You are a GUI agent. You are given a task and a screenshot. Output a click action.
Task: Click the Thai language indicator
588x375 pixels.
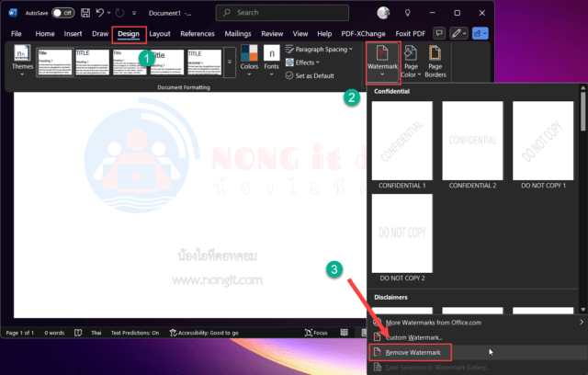click(x=96, y=333)
